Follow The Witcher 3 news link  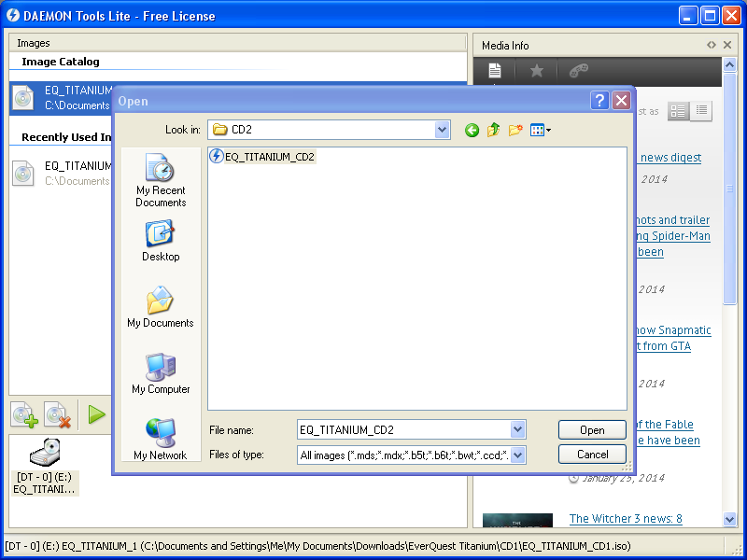coord(625,517)
